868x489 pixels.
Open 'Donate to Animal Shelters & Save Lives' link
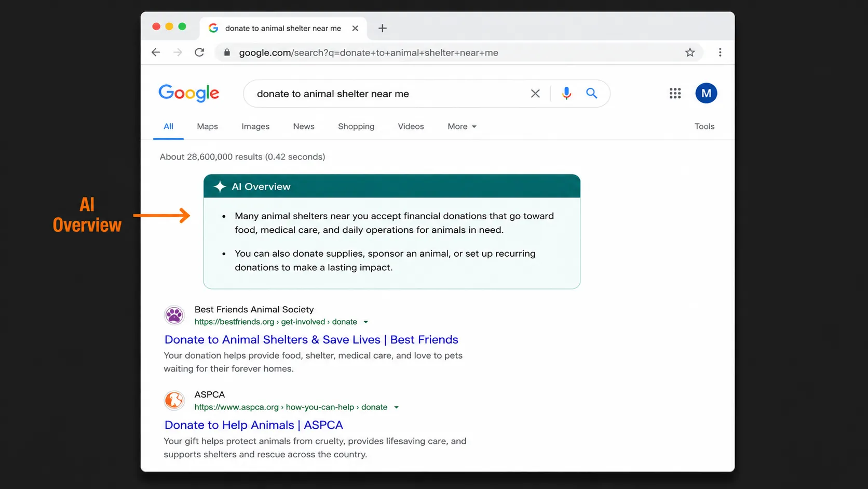(311, 339)
